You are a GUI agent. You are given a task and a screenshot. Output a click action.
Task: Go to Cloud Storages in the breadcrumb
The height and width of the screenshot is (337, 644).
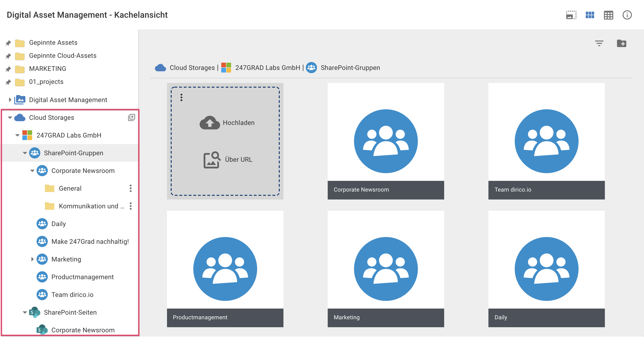coord(192,68)
